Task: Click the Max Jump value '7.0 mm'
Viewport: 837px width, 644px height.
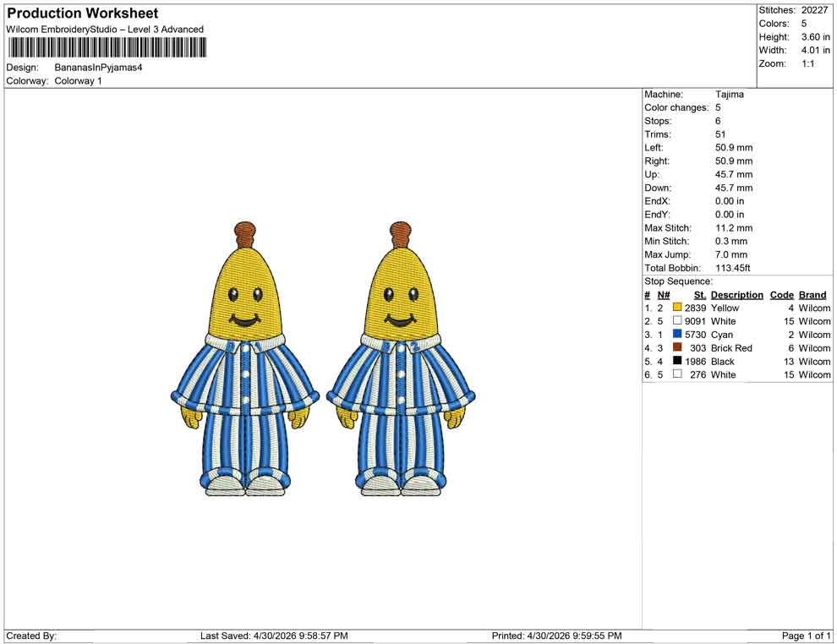Action: point(731,254)
